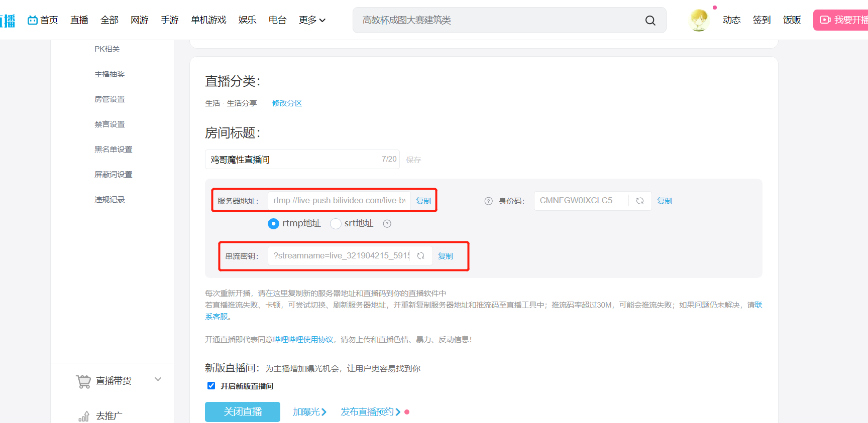Uncheck 开启新版直播间 checkbox
868x423 pixels.
coord(211,386)
